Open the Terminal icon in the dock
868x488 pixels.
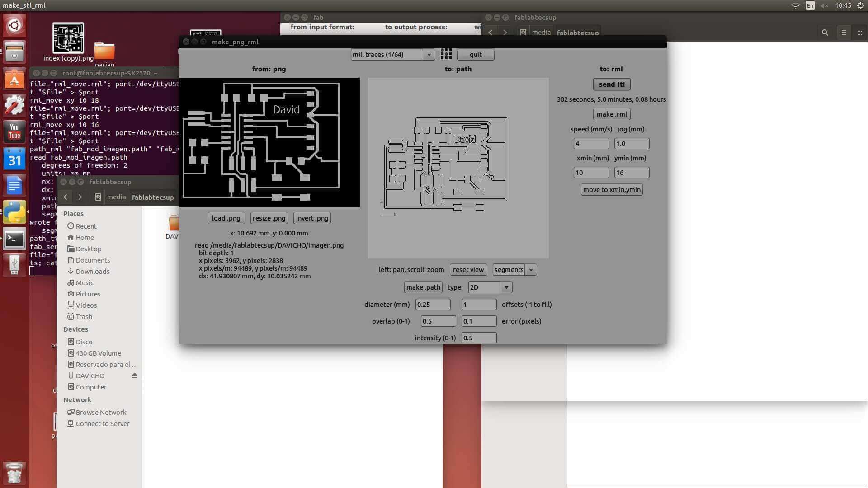(14, 239)
